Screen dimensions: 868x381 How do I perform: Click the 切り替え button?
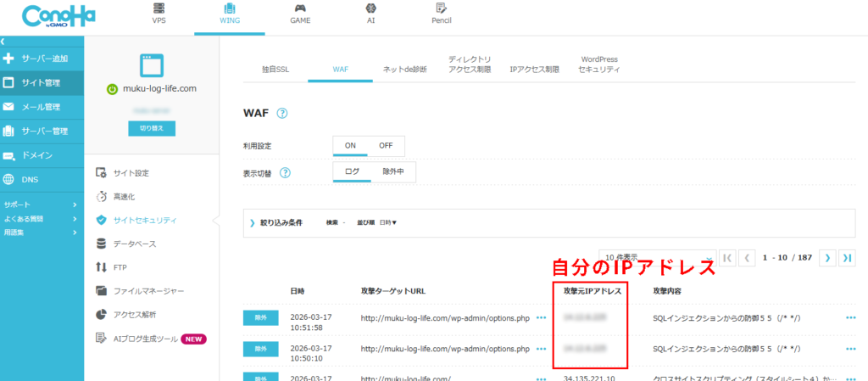(152, 127)
